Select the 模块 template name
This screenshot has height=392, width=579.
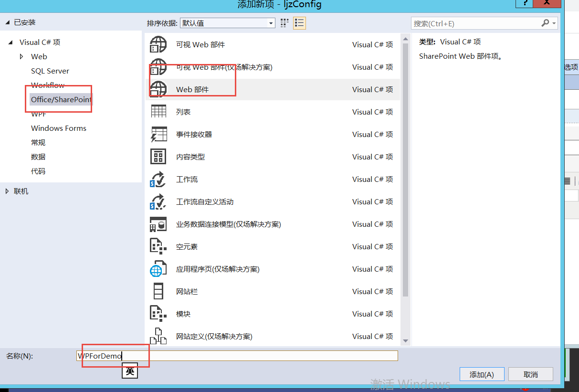[183, 314]
